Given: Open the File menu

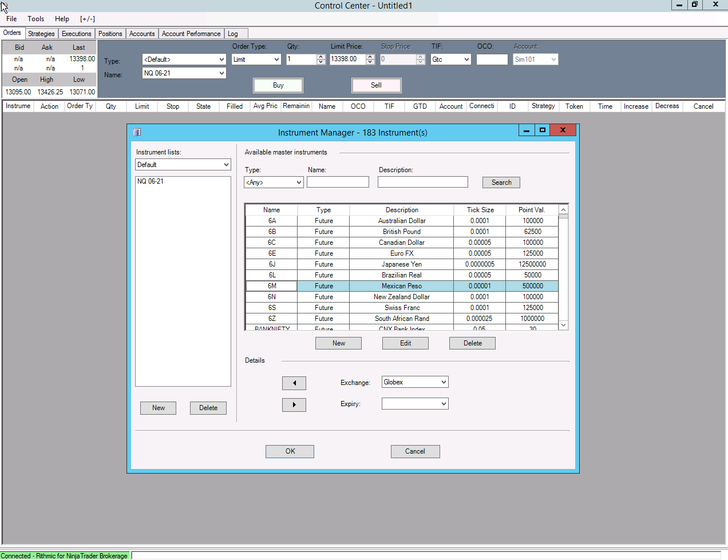Looking at the screenshot, I should [11, 19].
